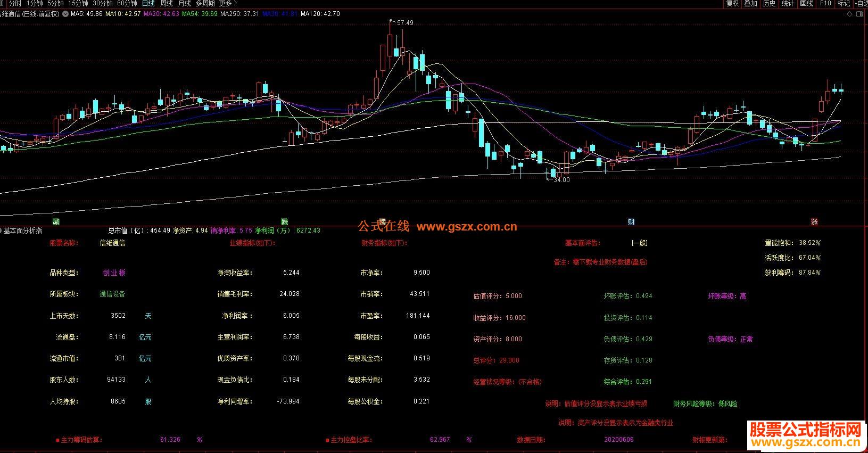The width and height of the screenshot is (868, 453).
Task: Open the 多周期 multi-period view
Action: point(205,3)
